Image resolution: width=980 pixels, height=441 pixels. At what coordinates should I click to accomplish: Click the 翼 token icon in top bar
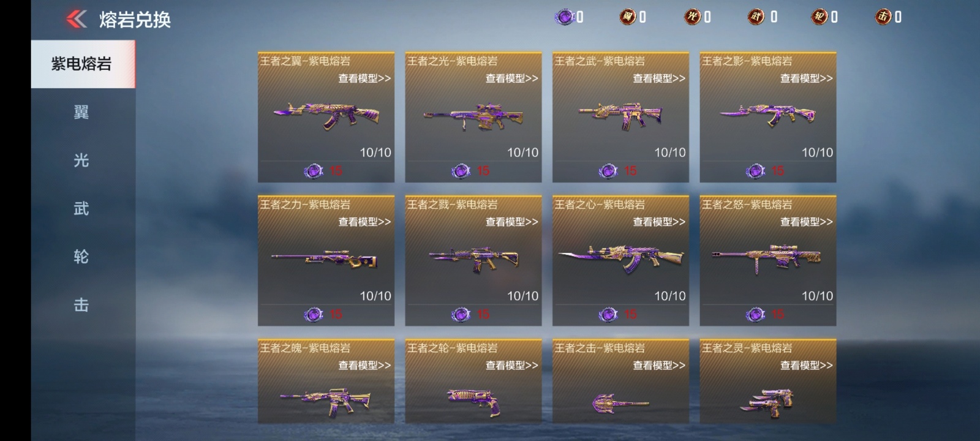point(627,17)
